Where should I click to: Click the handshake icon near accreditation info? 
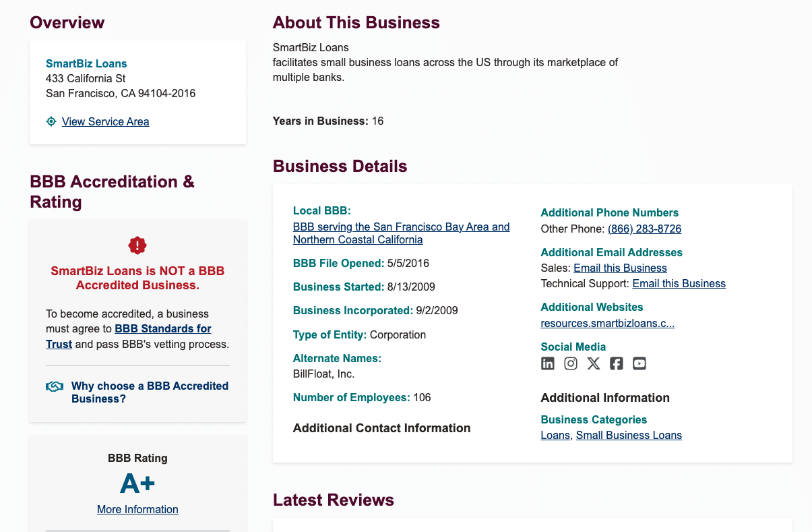(54, 386)
